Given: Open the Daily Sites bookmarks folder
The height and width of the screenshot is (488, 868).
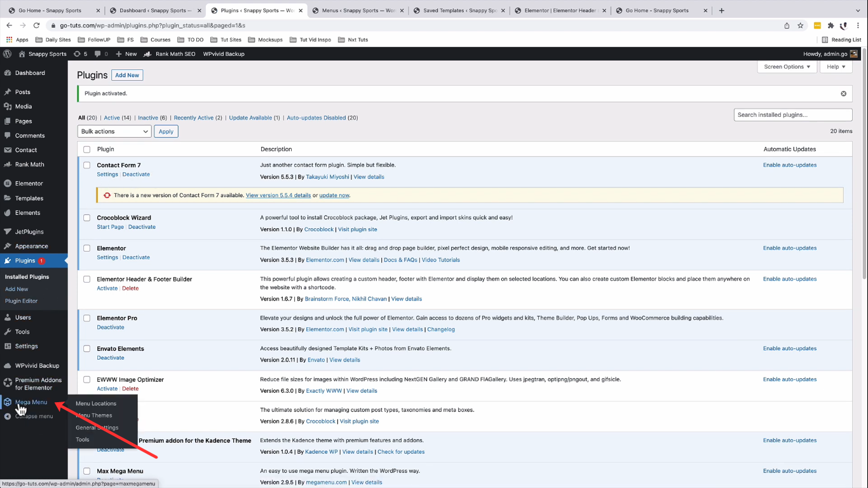Looking at the screenshot, I should pos(53,39).
